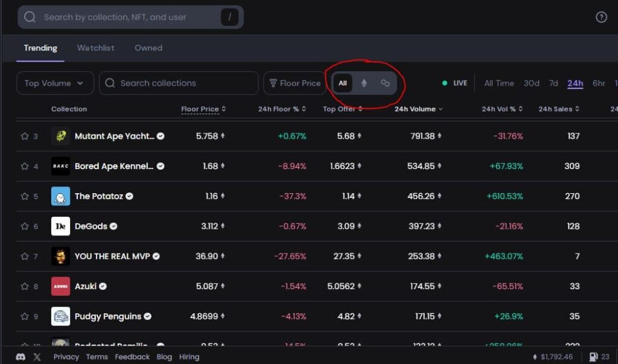Switch to the Owned tab
The image size is (618, 364).
[148, 48]
